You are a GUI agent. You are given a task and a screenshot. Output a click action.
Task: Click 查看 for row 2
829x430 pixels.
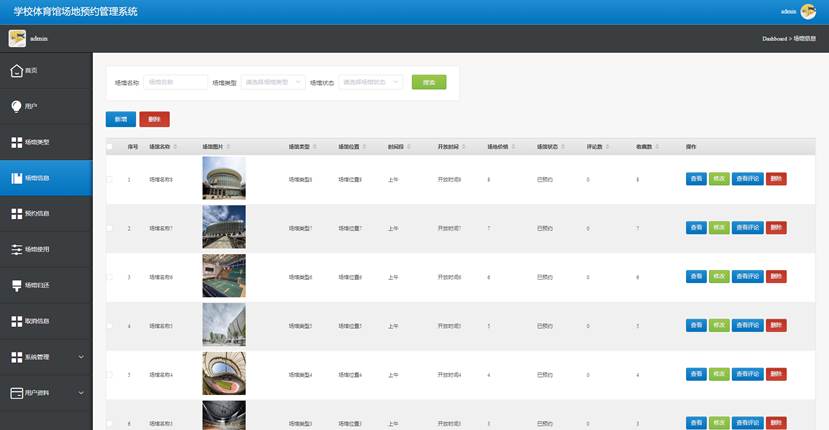pos(696,227)
